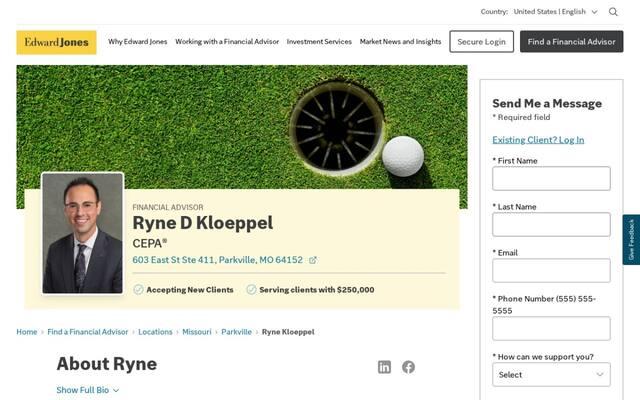This screenshot has width=640, height=400.
Task: Open Market News and Insights menu
Action: click(x=400, y=42)
